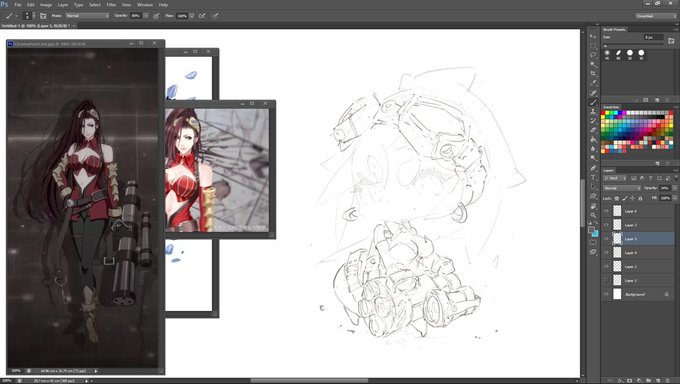The width and height of the screenshot is (680, 384).
Task: Toggle visibility of Layer 2
Action: (606, 266)
